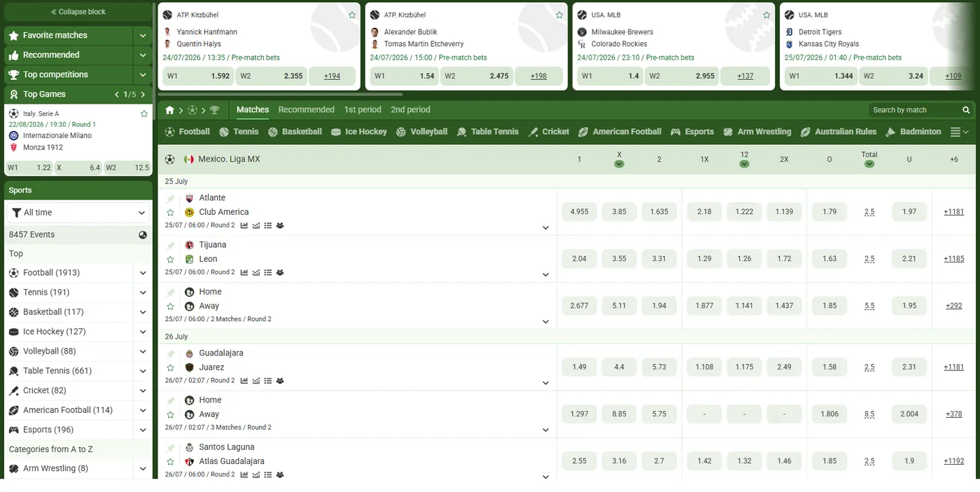Select Arm Wrestling in the sports bar
The width and height of the screenshot is (980, 492).
(x=757, y=132)
